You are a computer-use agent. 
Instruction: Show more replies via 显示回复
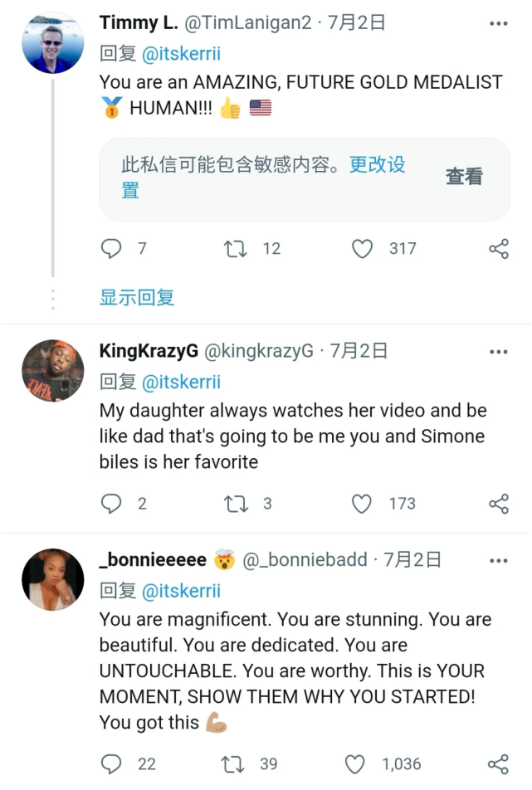[x=136, y=296]
